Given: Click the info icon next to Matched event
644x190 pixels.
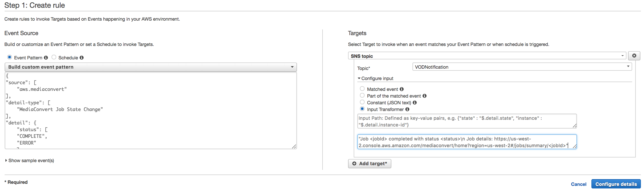Looking at the screenshot, I should (x=402, y=89).
